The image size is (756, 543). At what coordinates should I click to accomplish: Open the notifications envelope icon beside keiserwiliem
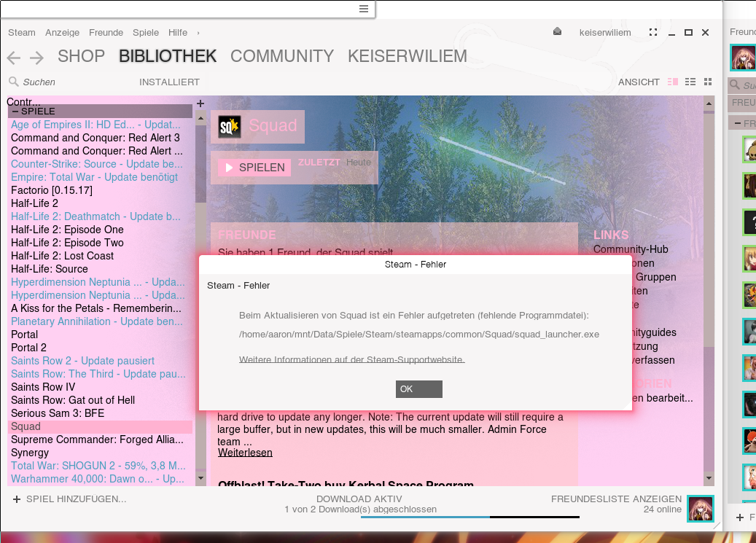click(x=557, y=32)
